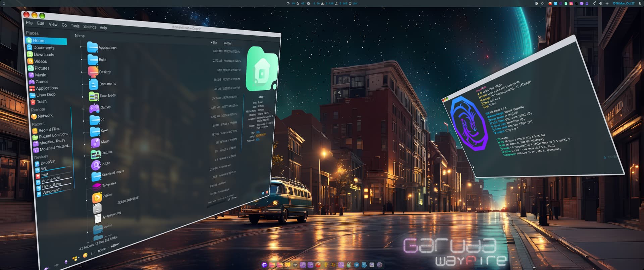Expand the Downloads folder tree arrow

(83, 97)
